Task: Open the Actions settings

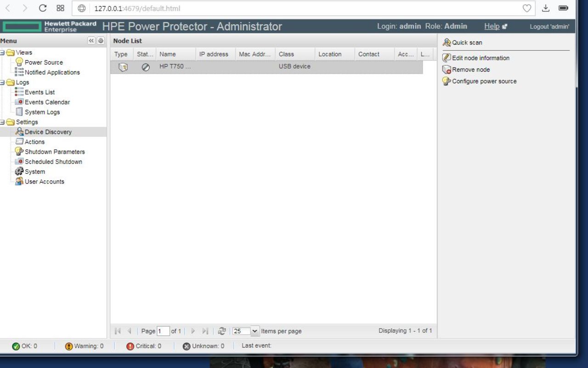Action: [34, 142]
